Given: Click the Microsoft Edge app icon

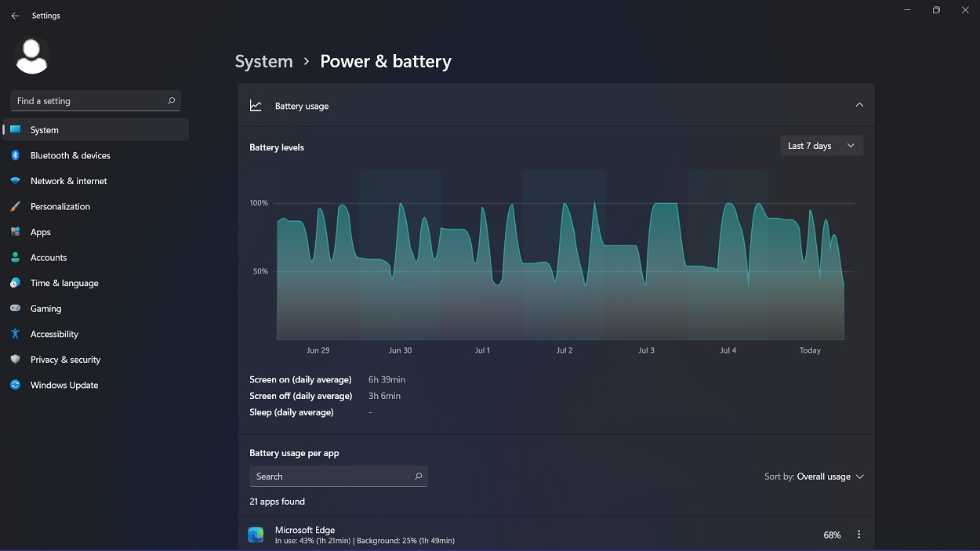Looking at the screenshot, I should (x=256, y=534).
